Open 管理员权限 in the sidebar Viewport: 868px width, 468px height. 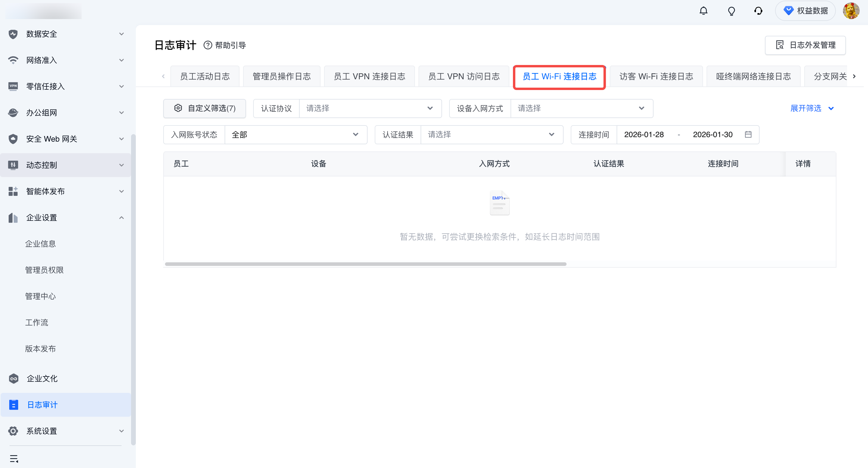tap(44, 270)
